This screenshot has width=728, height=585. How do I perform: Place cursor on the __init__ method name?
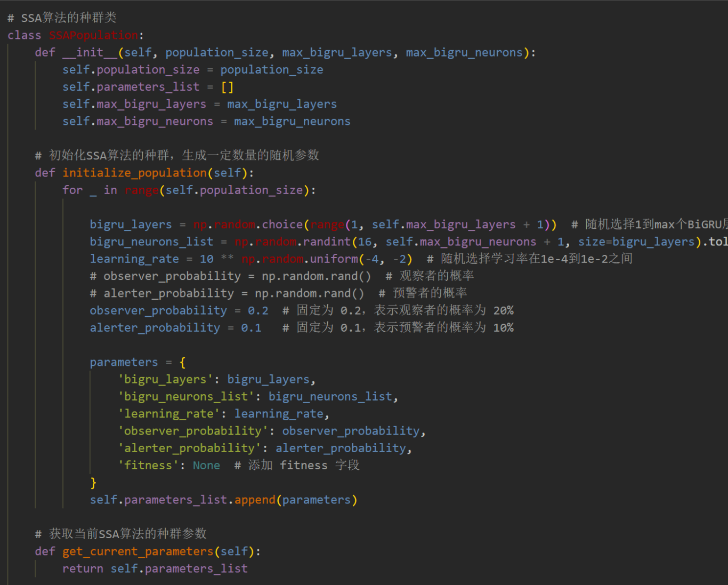coord(90,52)
